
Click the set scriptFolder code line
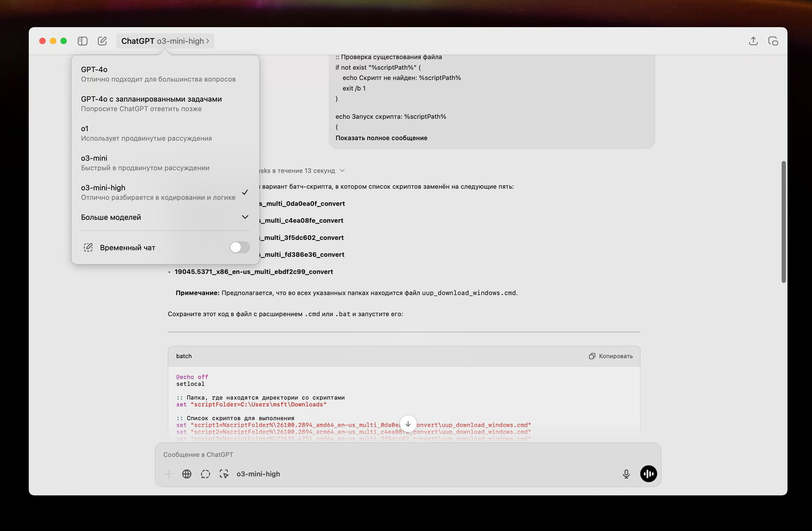tap(251, 405)
